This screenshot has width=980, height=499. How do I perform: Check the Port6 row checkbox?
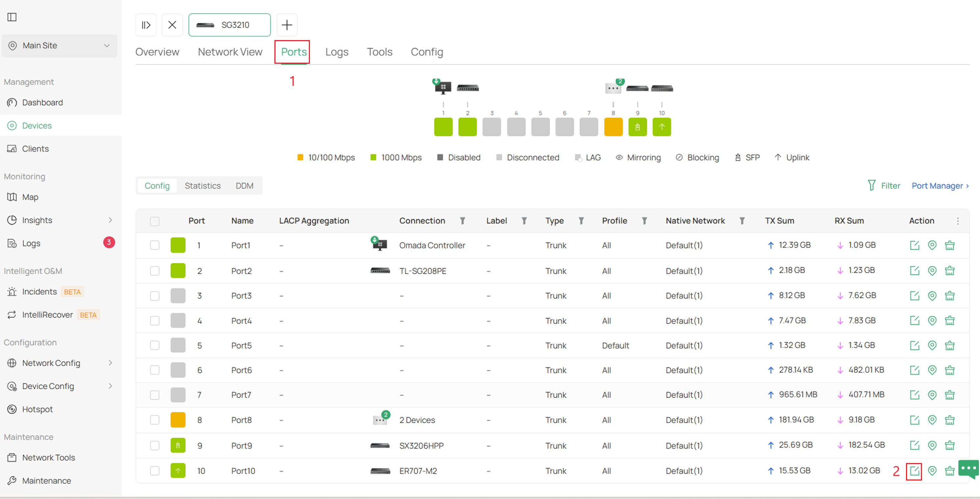[x=155, y=370]
